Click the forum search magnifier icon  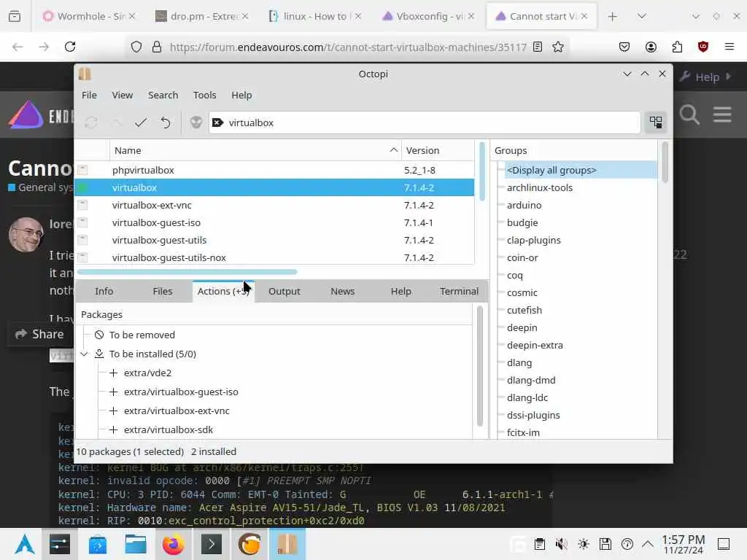[689, 114]
